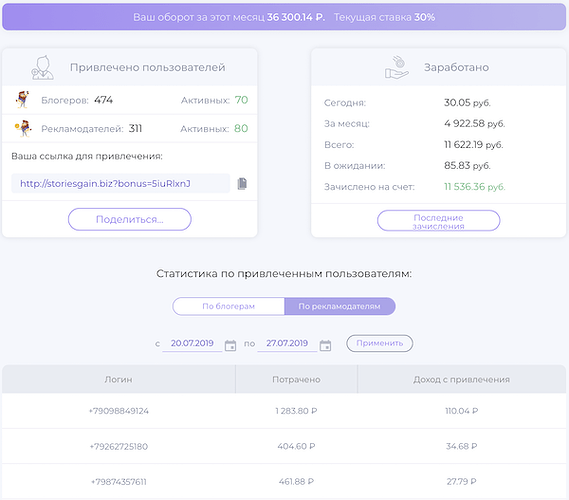
Task: Click the earned money hand icon
Action: [x=397, y=67]
